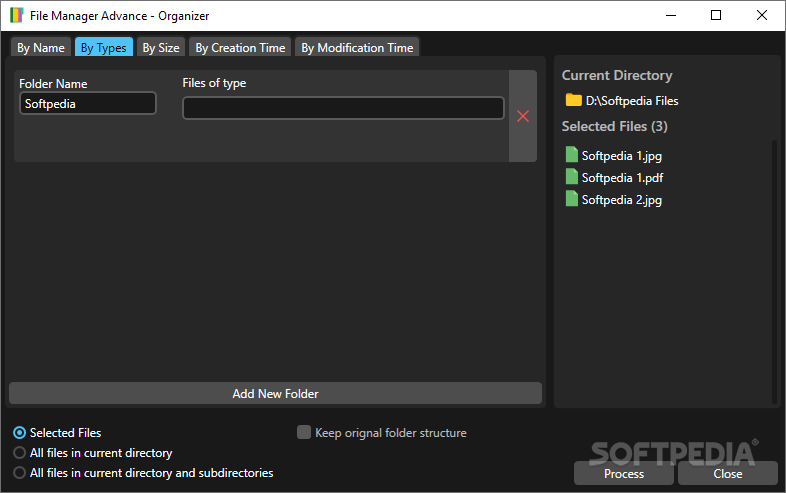This screenshot has height=493, width=786.
Task: Go to By Creation Time tab
Action: 240,48
